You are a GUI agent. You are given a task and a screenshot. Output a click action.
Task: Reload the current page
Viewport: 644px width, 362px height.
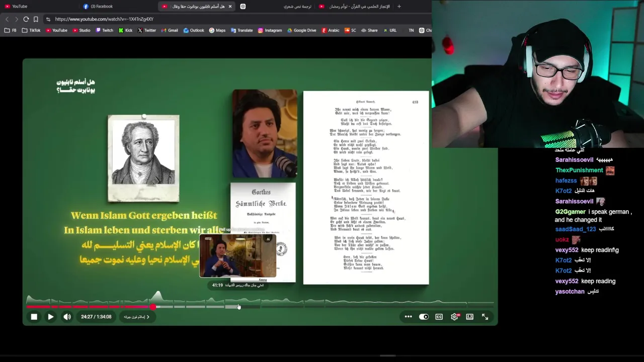[26, 19]
